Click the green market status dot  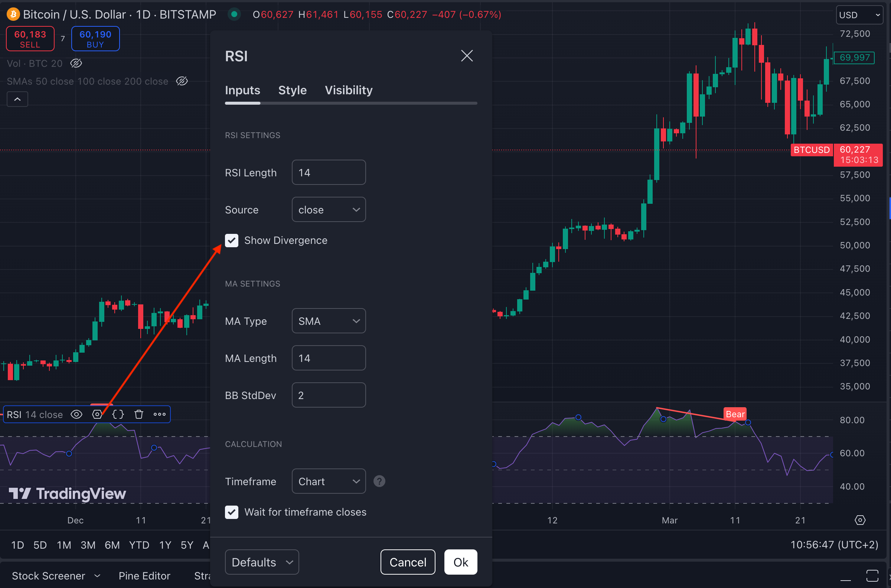point(234,14)
